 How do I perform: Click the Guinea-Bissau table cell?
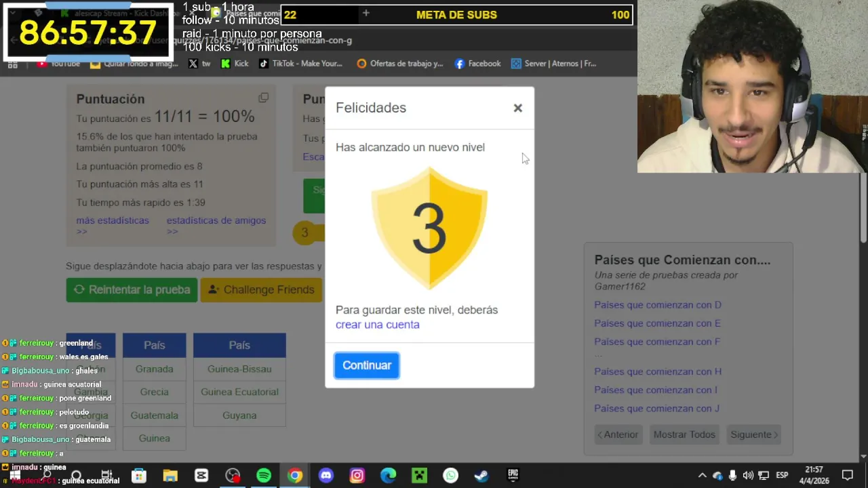pyautogui.click(x=239, y=369)
